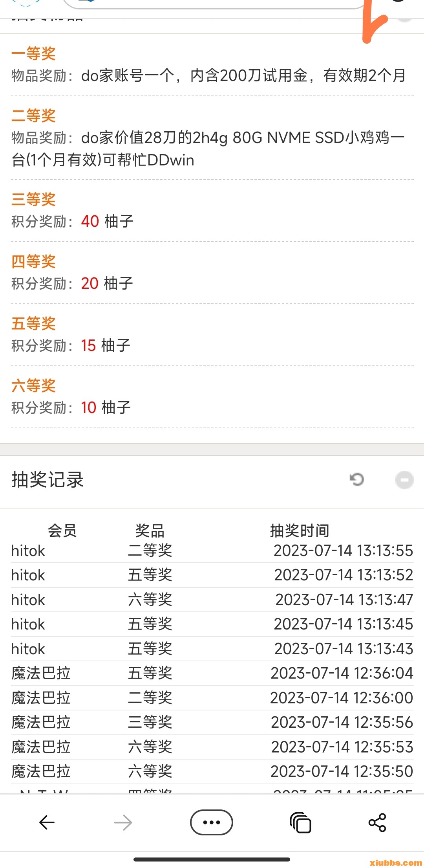Go back with the browser back arrow
424x868 pixels.
coord(47,822)
